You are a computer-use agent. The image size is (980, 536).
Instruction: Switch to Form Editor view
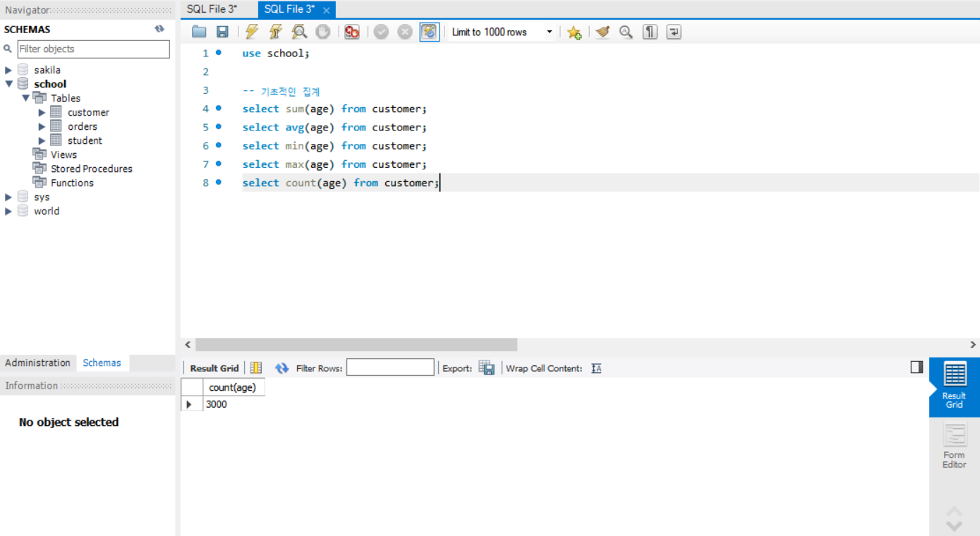pos(955,446)
